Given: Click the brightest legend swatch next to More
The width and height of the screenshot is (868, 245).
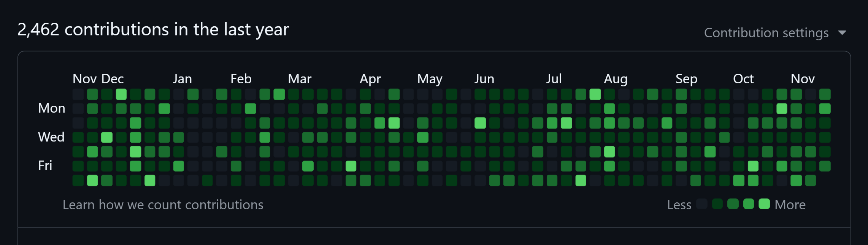Looking at the screenshot, I should [764, 204].
